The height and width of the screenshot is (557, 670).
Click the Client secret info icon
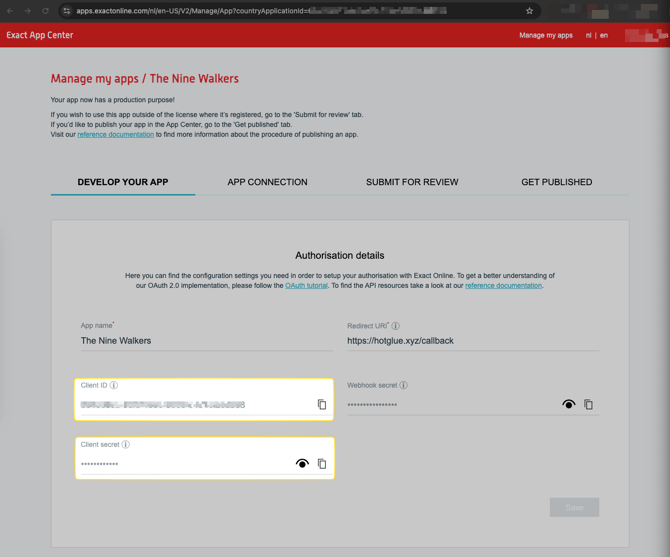(x=126, y=444)
